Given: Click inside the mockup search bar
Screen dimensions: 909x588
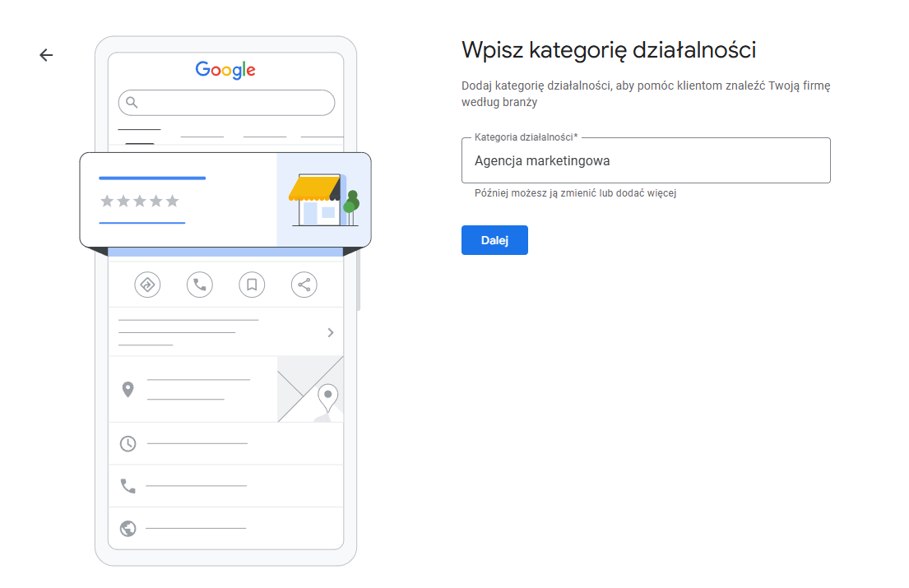Looking at the screenshot, I should (x=226, y=102).
